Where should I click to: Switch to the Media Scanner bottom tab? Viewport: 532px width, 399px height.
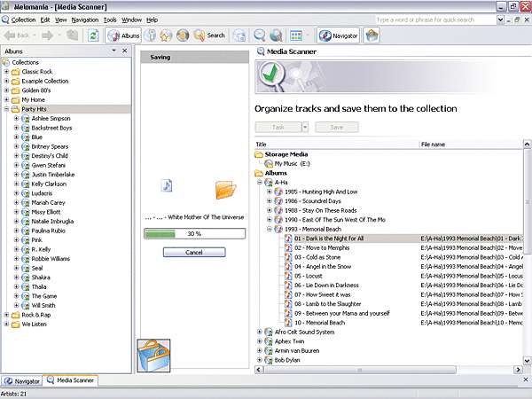click(73, 380)
